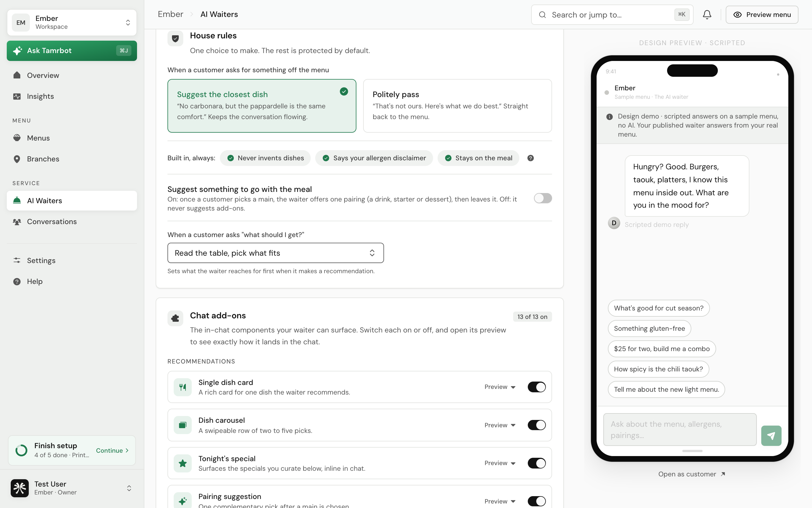Viewport: 812px width, 508px height.
Task: Select the Politely pass option
Action: click(x=457, y=106)
